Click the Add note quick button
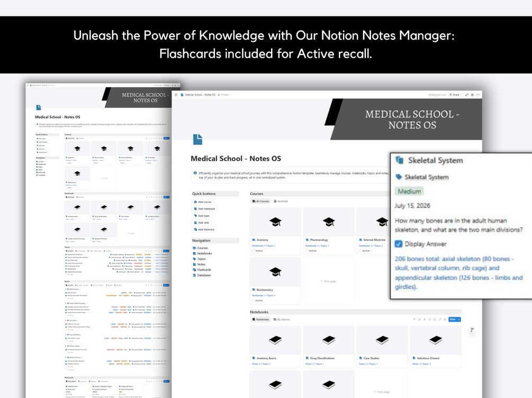This screenshot has height=398, width=532. click(x=202, y=223)
